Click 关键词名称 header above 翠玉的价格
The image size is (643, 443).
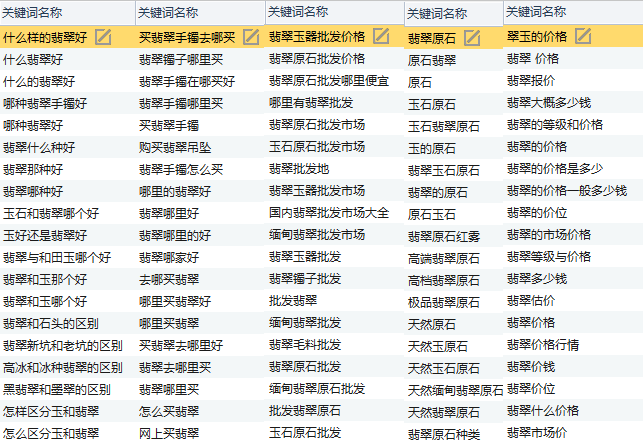(536, 12)
